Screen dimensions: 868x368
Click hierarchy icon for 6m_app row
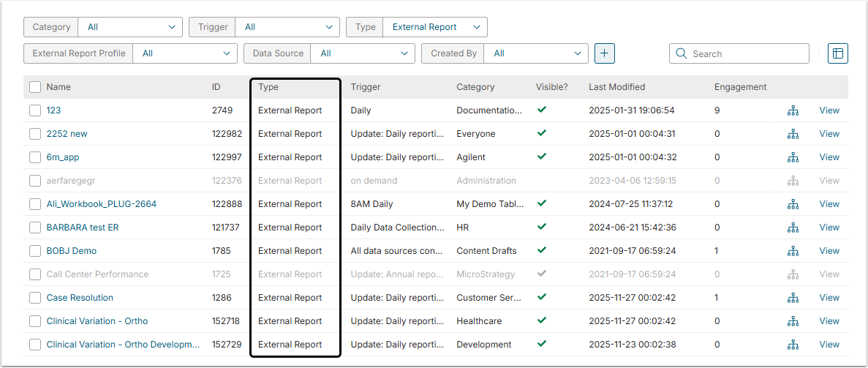pos(793,157)
